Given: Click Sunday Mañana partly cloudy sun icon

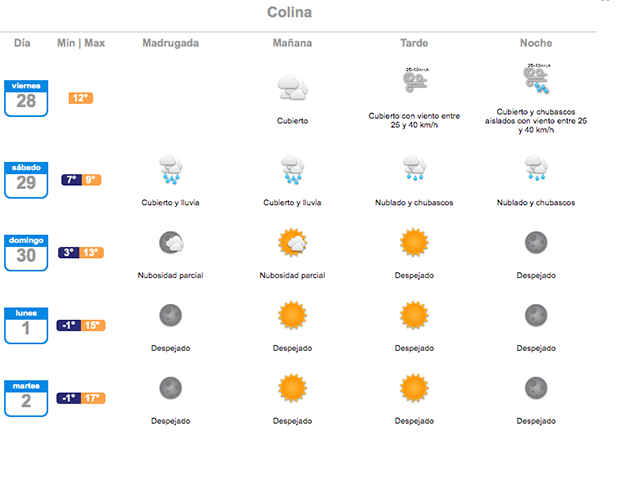Looking at the screenshot, I should tap(293, 242).
